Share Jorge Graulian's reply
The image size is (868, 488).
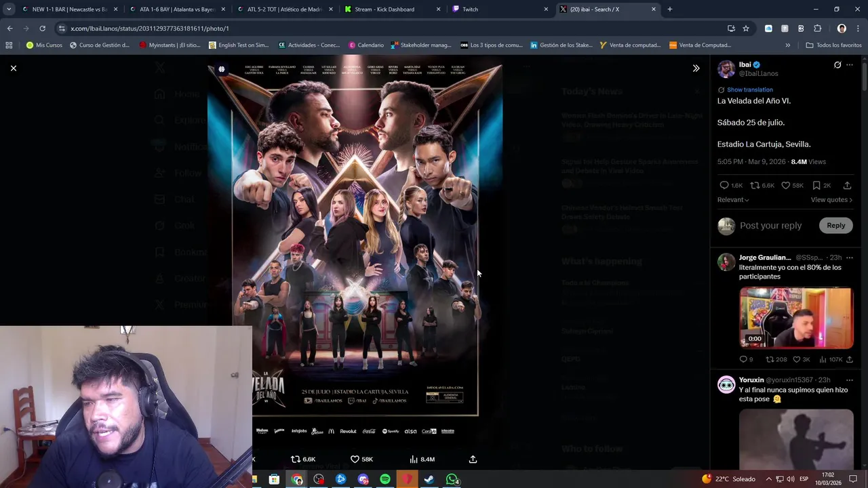(849, 360)
